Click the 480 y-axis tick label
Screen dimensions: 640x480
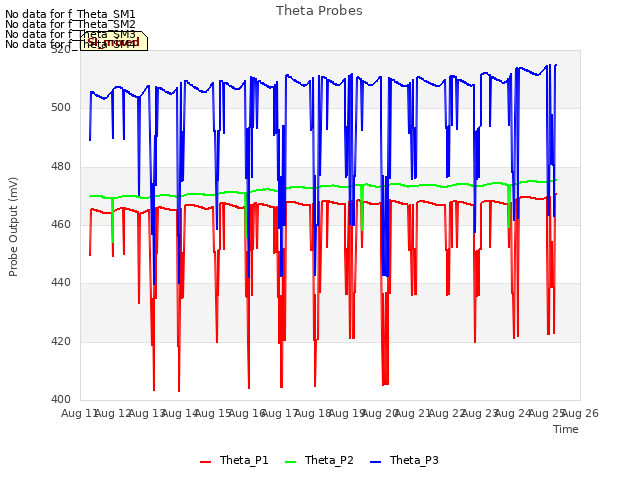pos(61,167)
